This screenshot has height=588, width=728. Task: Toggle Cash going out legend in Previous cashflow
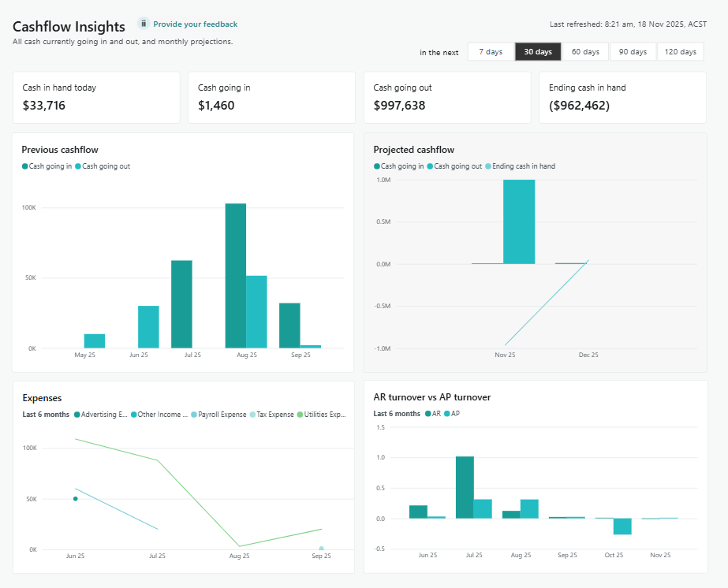pyautogui.click(x=106, y=166)
